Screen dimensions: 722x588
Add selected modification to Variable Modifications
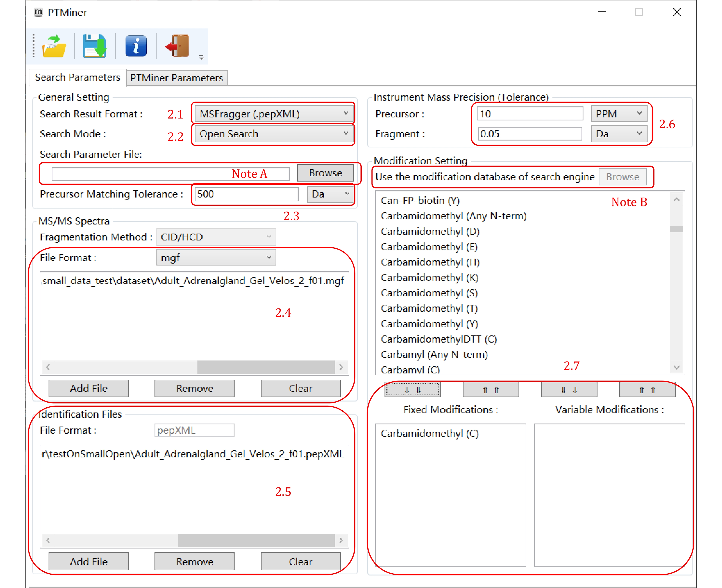[x=569, y=389]
